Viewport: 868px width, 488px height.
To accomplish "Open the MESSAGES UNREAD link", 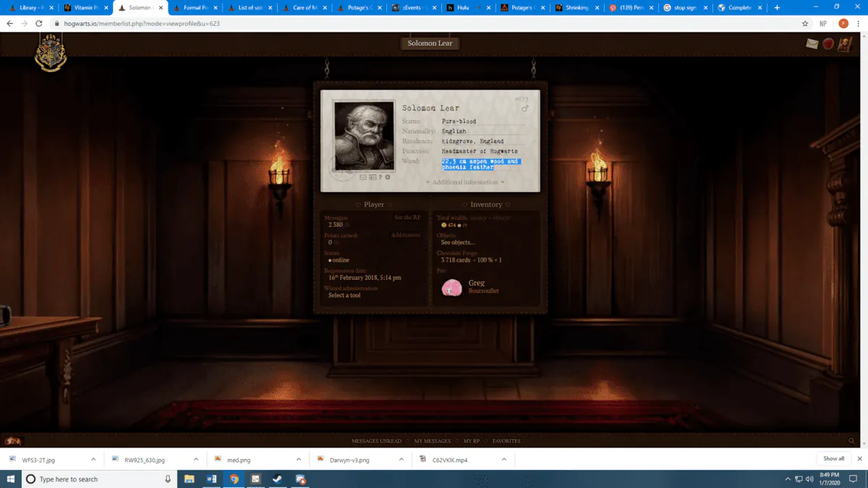I will pyautogui.click(x=376, y=441).
